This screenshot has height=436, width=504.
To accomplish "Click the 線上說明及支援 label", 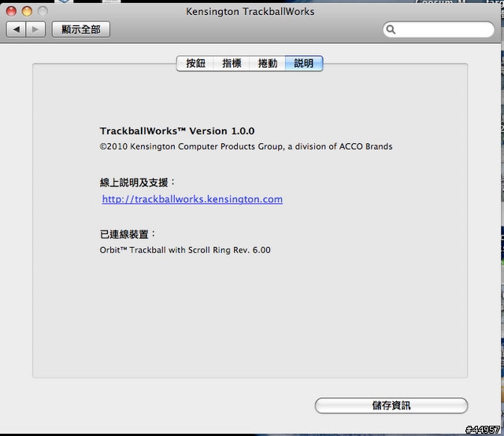I will 137,183.
